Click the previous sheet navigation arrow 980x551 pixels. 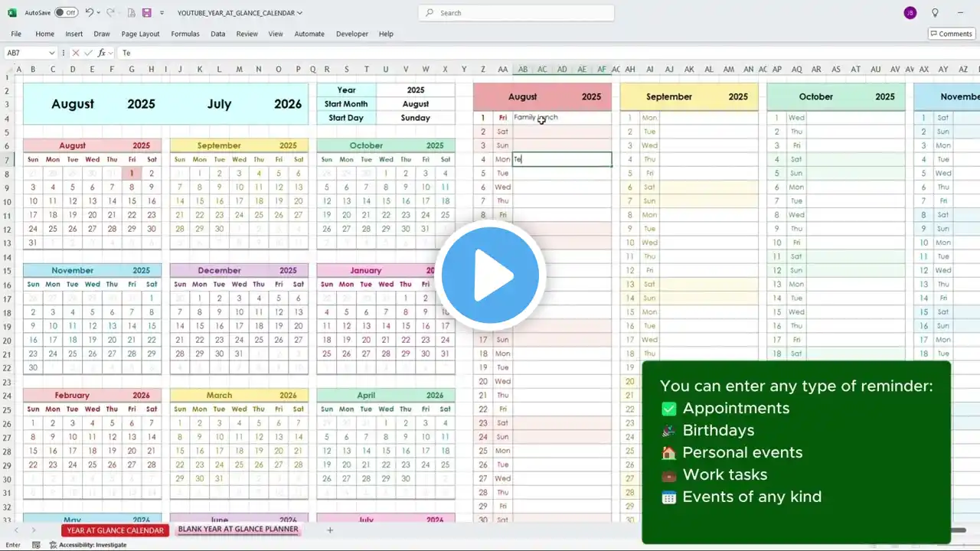point(16,530)
